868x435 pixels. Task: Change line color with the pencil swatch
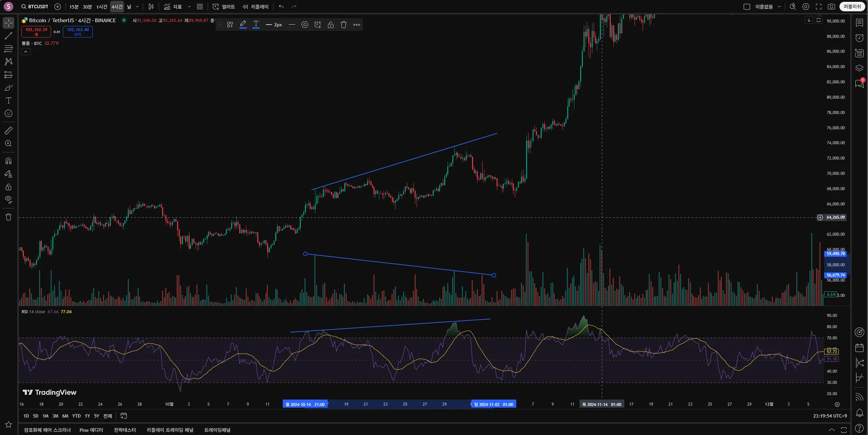click(x=243, y=25)
